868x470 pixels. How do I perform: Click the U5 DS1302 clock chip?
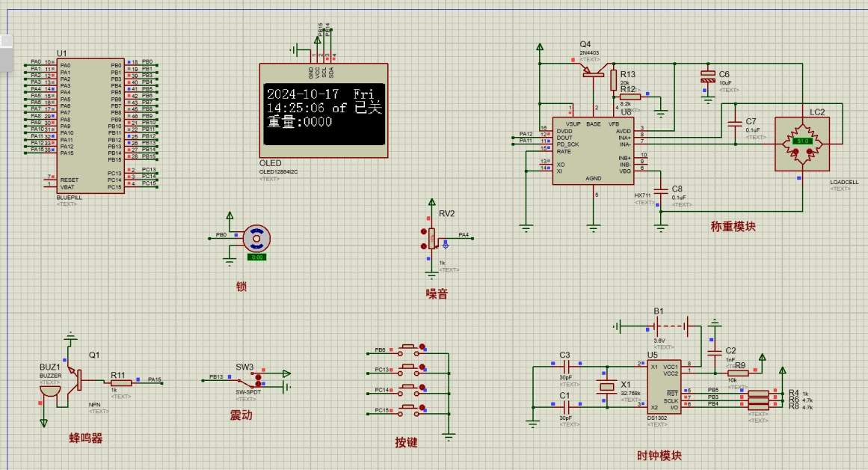click(662, 387)
